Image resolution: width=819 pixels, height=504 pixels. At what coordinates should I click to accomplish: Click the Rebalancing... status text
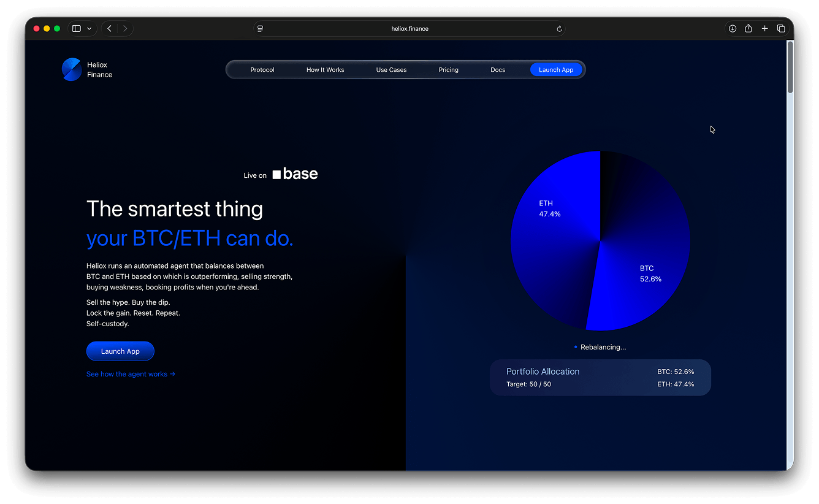click(603, 347)
